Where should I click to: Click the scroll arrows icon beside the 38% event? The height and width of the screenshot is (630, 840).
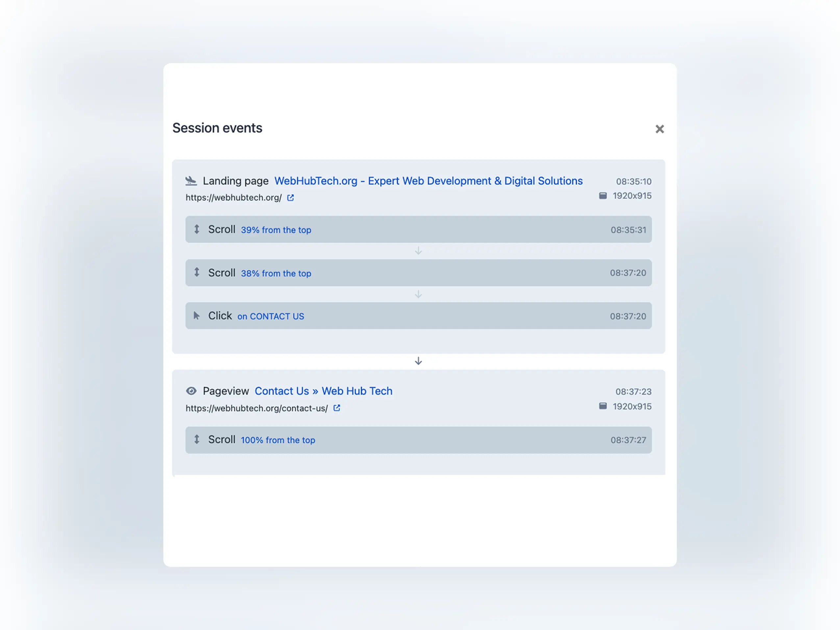click(x=197, y=273)
